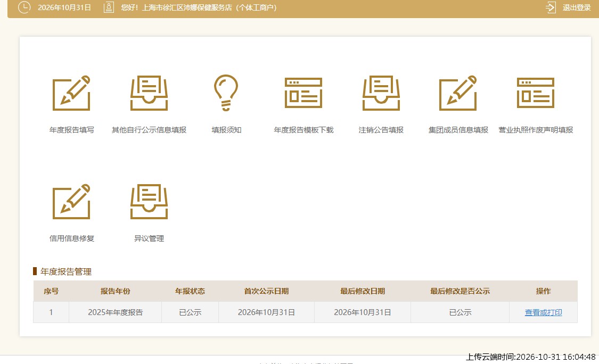The width and height of the screenshot is (599, 364).
Task: Click the 集团成员信息填报 label
Action: click(458, 130)
